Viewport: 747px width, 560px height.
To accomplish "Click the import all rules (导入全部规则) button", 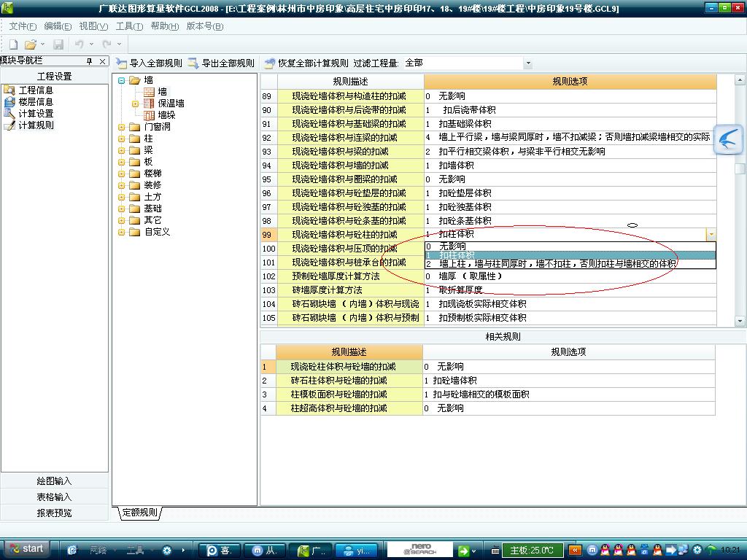I will coord(149,63).
